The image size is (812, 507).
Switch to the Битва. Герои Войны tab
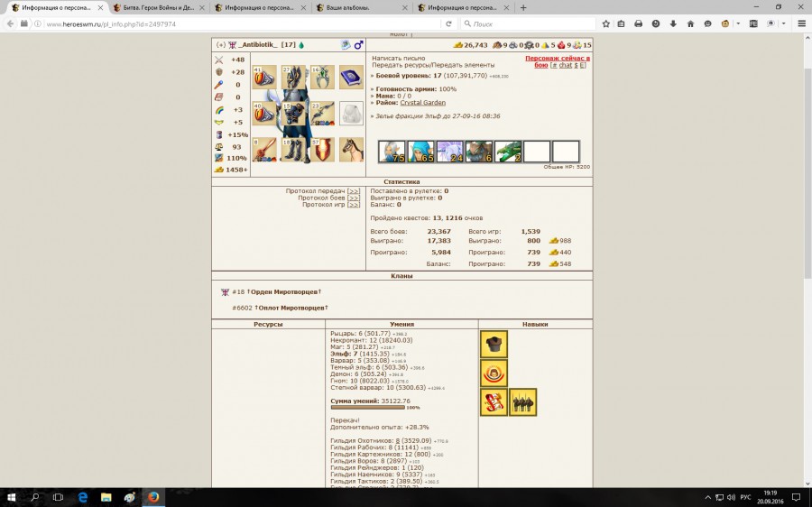[x=159, y=7]
